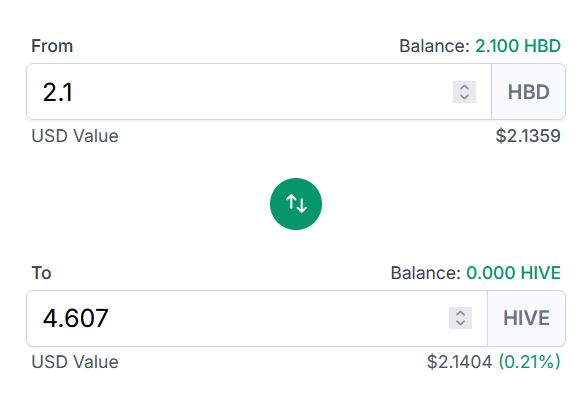Click the green 0.21% price difference

pyautogui.click(x=529, y=362)
